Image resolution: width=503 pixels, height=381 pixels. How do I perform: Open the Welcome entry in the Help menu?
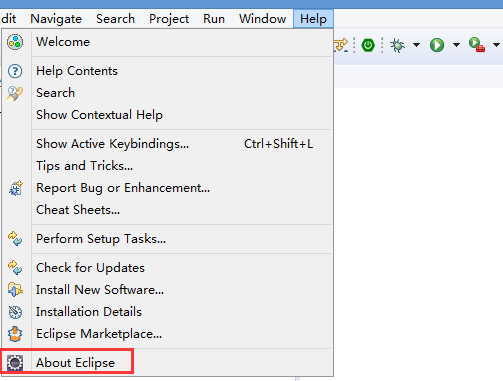pos(167,42)
